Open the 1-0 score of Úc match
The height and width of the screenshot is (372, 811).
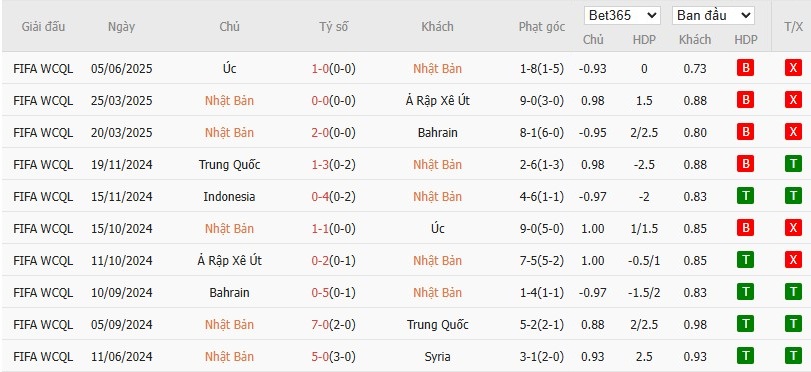(x=320, y=69)
